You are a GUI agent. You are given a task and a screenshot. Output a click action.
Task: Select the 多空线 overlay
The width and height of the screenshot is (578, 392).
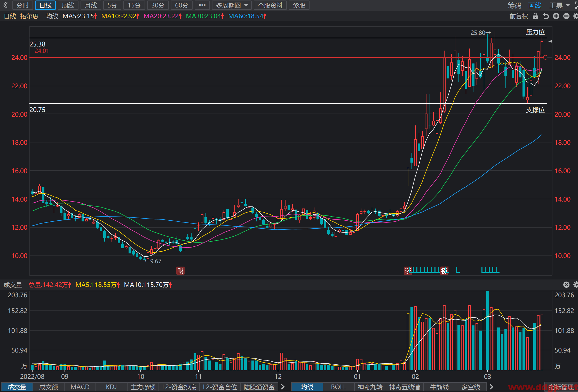point(471,387)
